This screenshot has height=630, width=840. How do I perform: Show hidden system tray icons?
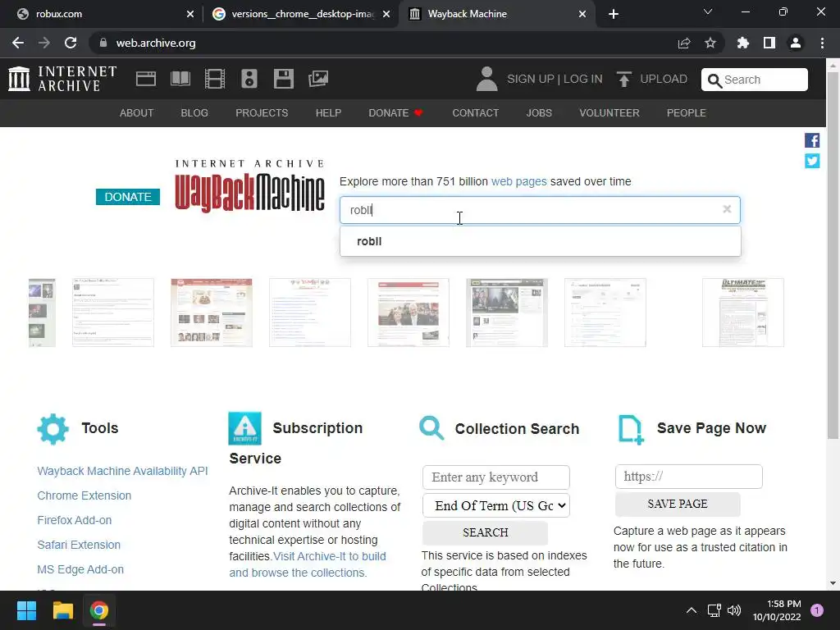(x=692, y=610)
